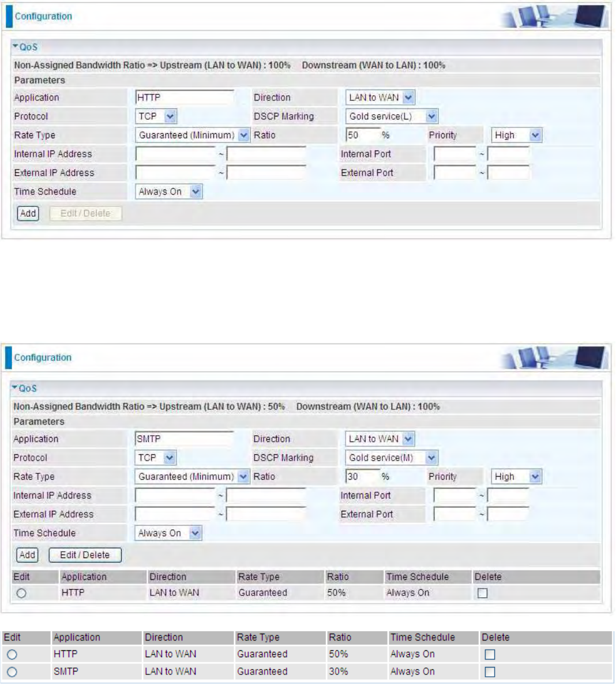Open Protocol TCP dropdown in the HTTP application panel
The image size is (616, 686).
pos(156,116)
